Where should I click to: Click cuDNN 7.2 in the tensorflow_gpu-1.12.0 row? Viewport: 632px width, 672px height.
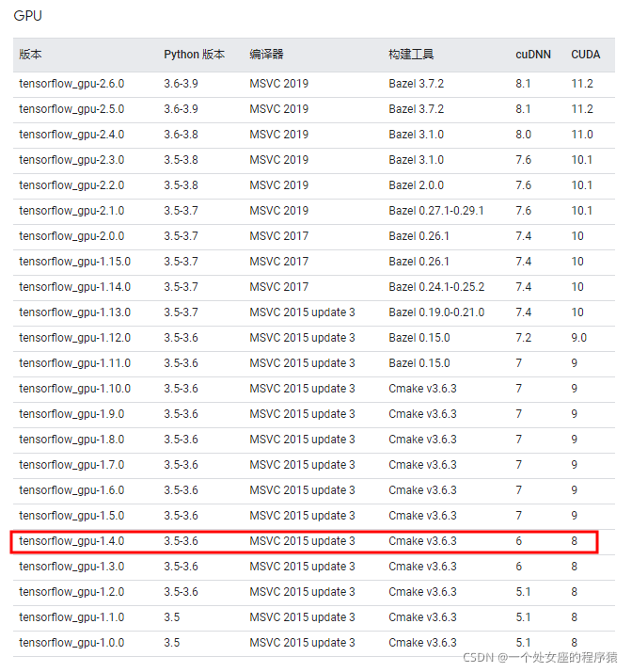pyautogui.click(x=523, y=338)
